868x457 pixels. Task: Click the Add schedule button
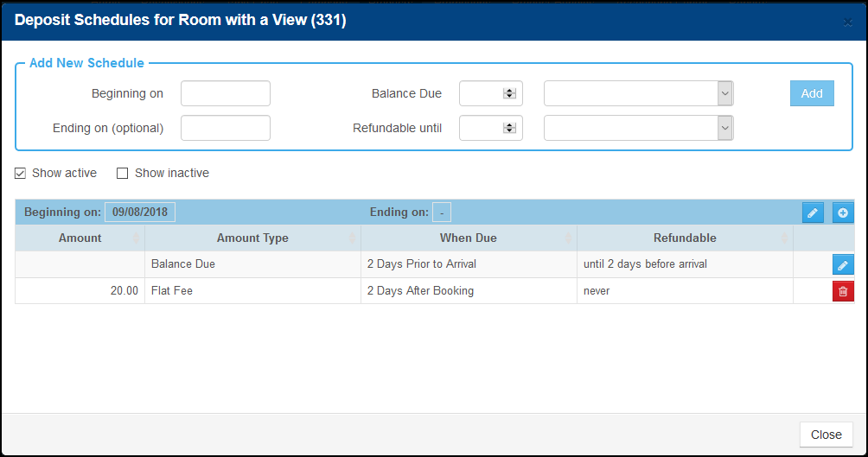[812, 93]
